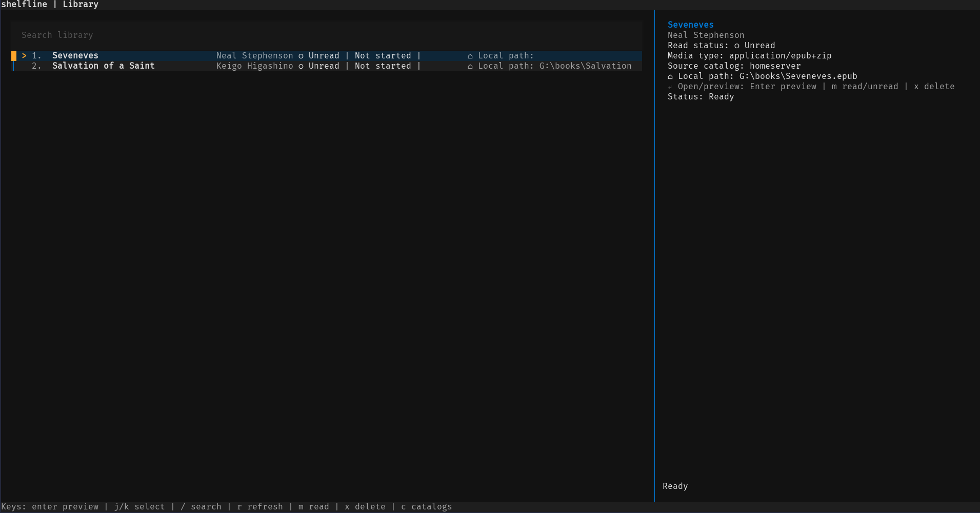The image size is (980, 513).
Task: Click the unread circle icon in Seveneves row
Action: [301, 56]
